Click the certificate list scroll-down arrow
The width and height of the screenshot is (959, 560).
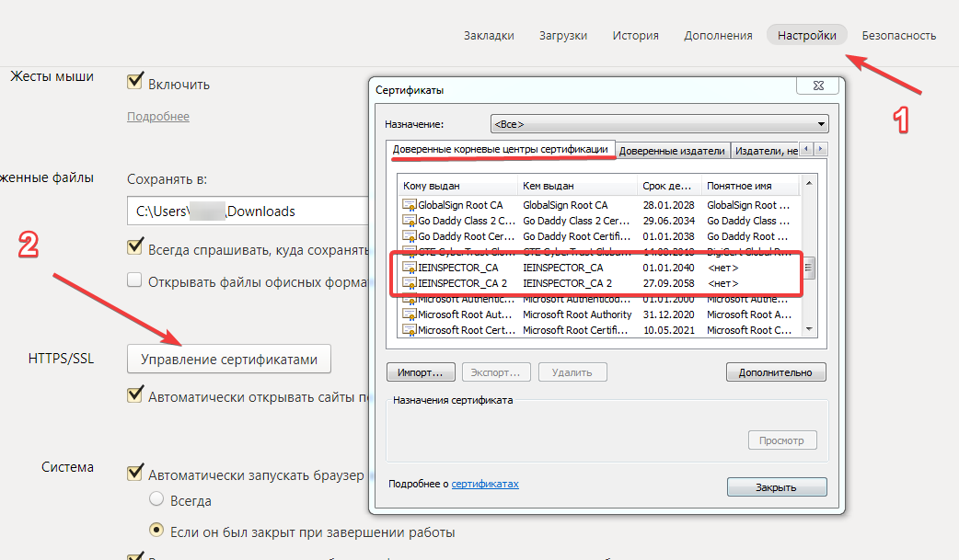tap(809, 329)
